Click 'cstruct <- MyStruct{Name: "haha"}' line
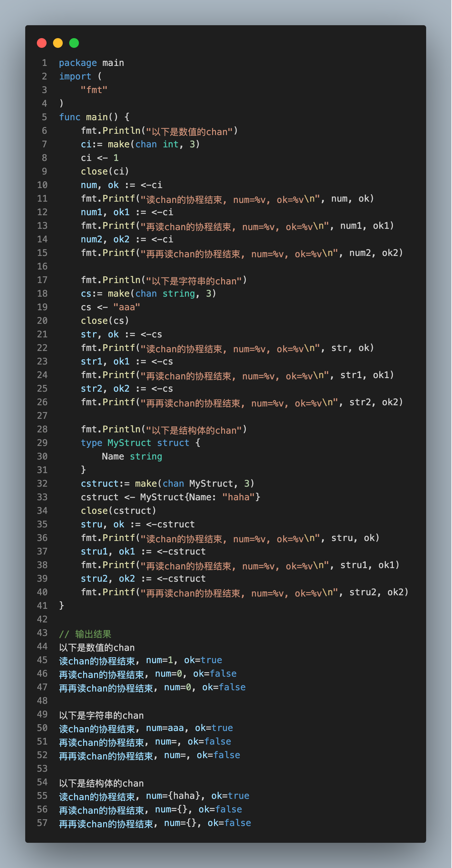452x868 pixels. [x=171, y=497]
